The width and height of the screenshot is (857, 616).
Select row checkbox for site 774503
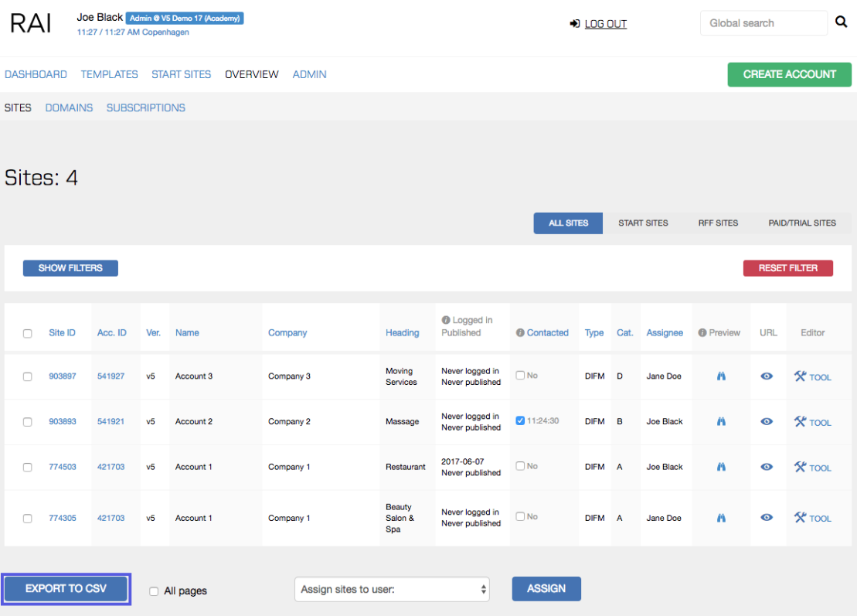[27, 468]
